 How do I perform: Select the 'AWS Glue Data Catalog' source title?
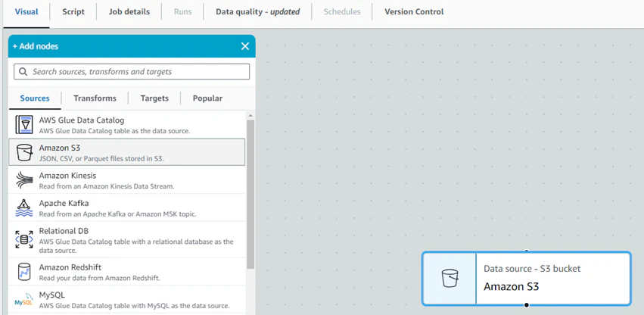(x=82, y=120)
